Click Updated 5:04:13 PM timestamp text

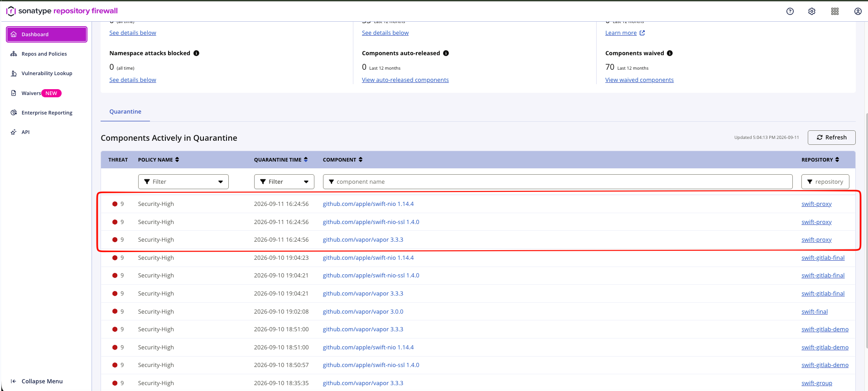click(767, 138)
